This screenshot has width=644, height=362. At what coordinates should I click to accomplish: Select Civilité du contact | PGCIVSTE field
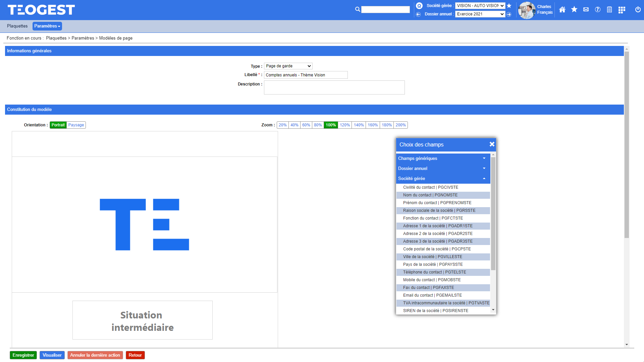click(443, 187)
